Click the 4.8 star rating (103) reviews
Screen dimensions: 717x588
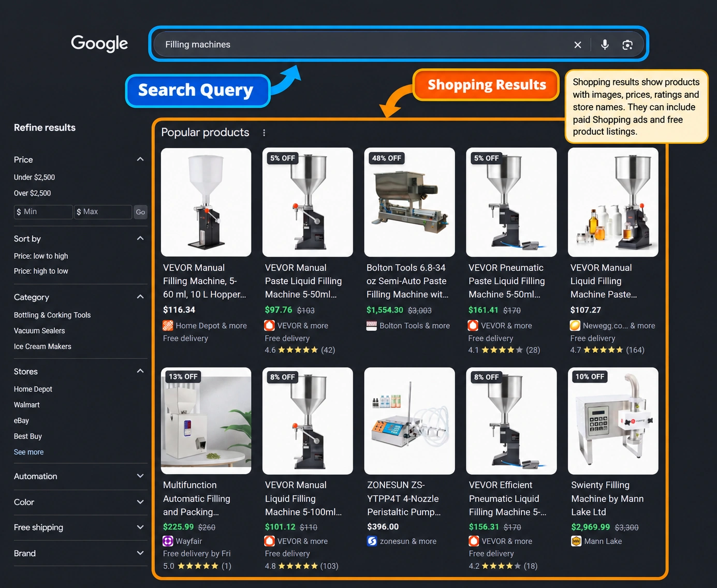click(301, 566)
